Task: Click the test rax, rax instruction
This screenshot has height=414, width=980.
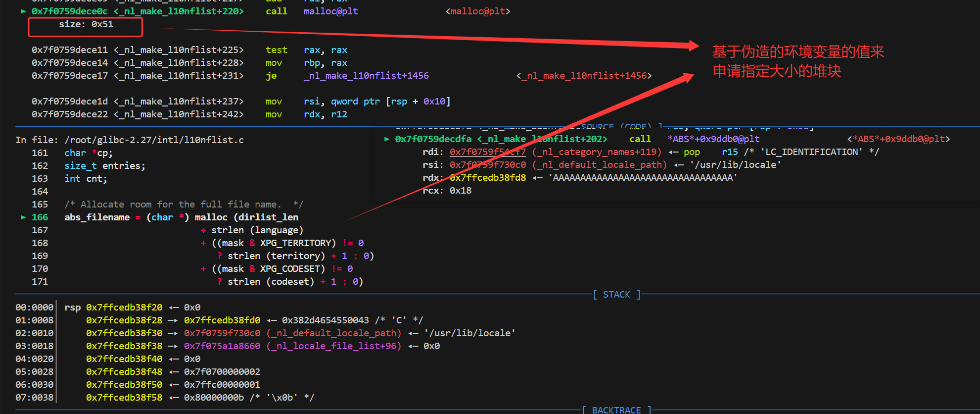Action: click(x=306, y=50)
